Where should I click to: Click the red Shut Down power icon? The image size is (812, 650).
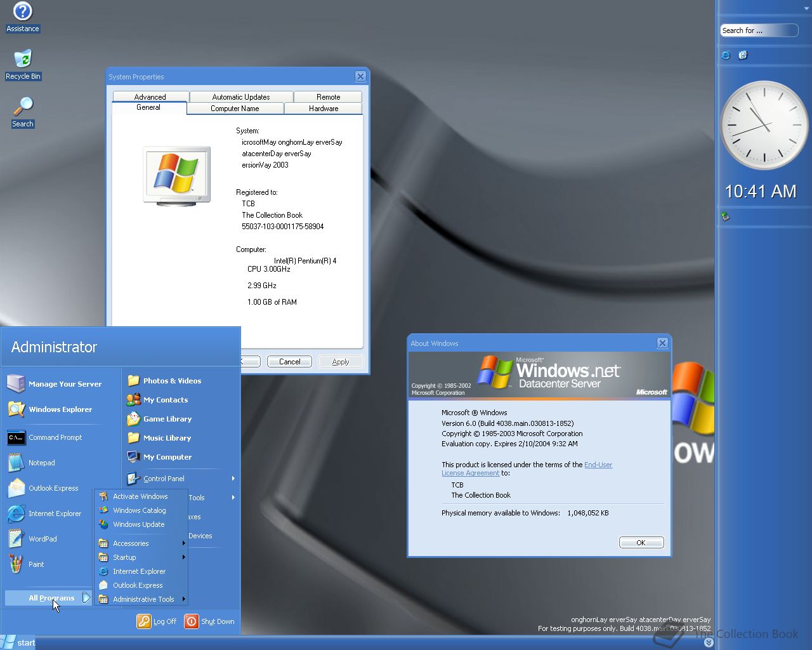pos(191,621)
